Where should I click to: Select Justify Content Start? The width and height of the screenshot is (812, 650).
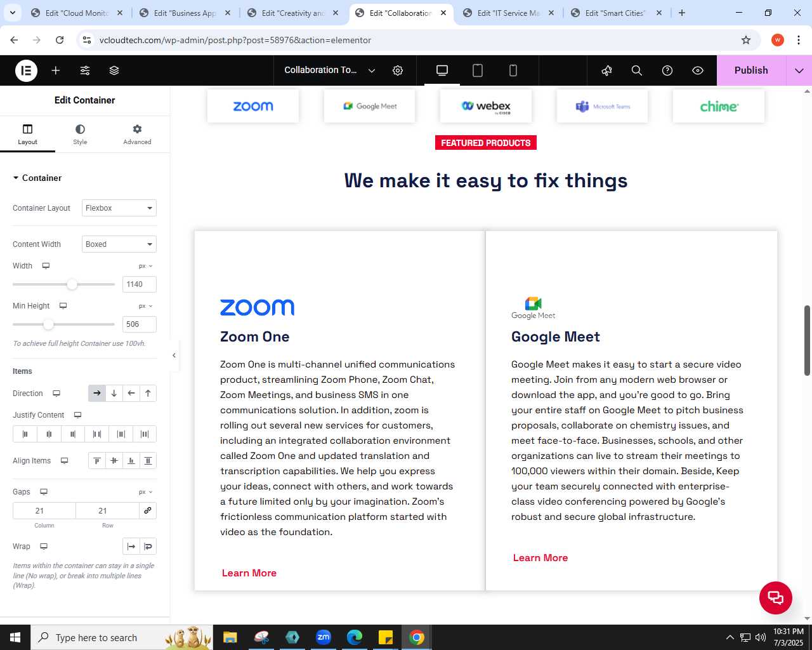pyautogui.click(x=25, y=434)
